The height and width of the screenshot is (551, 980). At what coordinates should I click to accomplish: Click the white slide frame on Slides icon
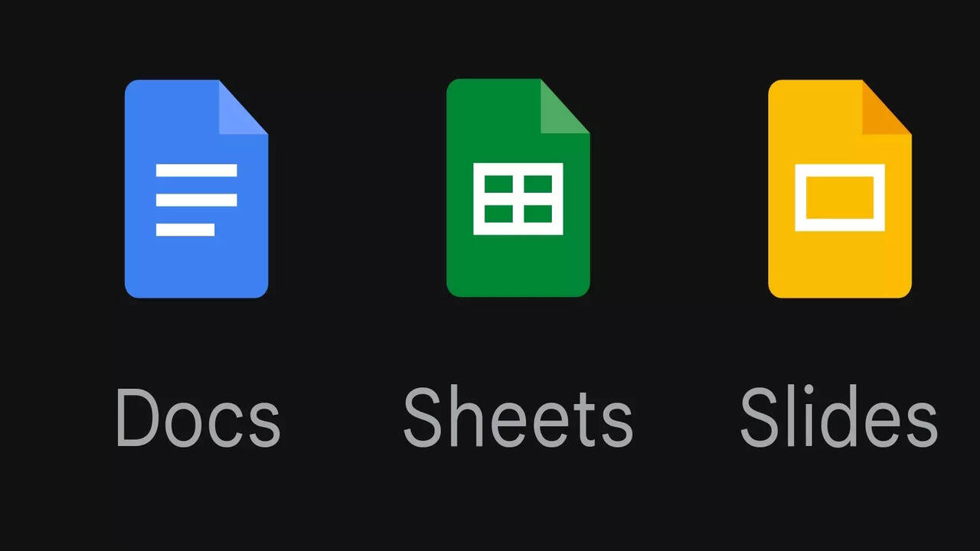[x=840, y=197]
